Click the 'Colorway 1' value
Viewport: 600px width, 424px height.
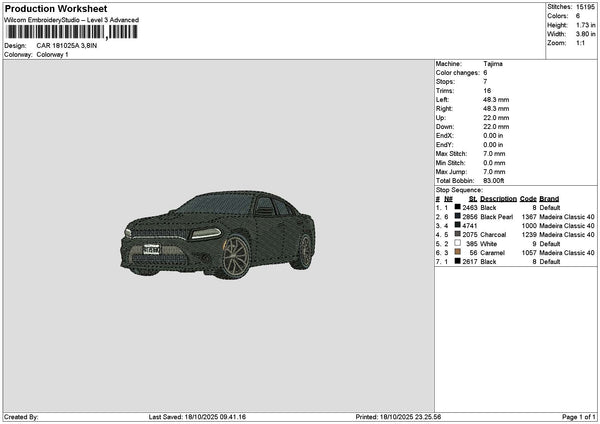(52, 55)
